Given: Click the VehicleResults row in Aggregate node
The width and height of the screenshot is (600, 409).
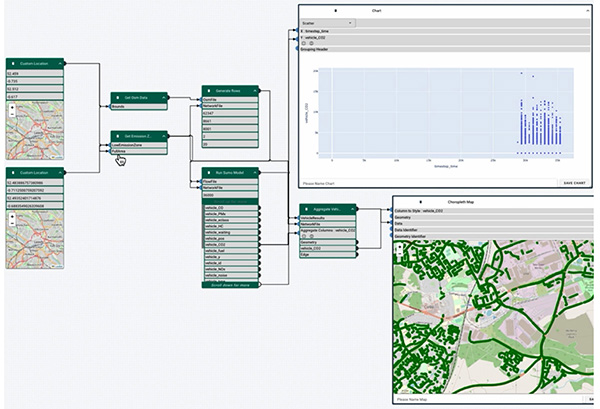Looking at the screenshot, I should coord(328,218).
